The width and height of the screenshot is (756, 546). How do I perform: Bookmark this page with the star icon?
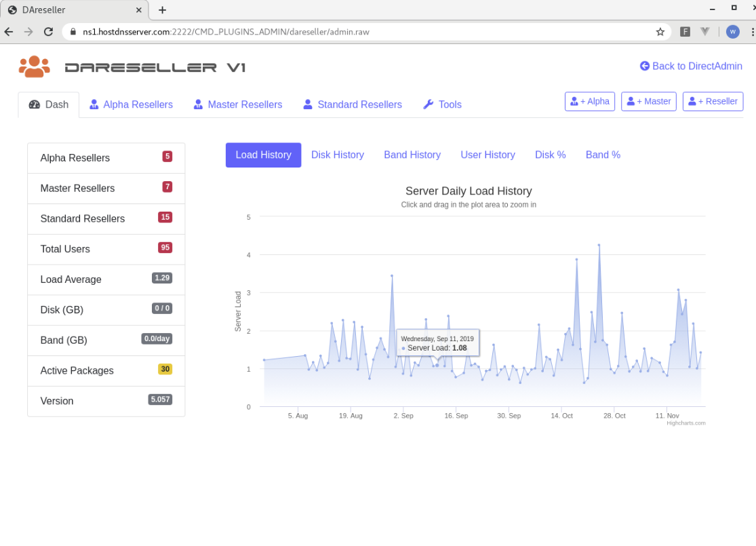[660, 32]
